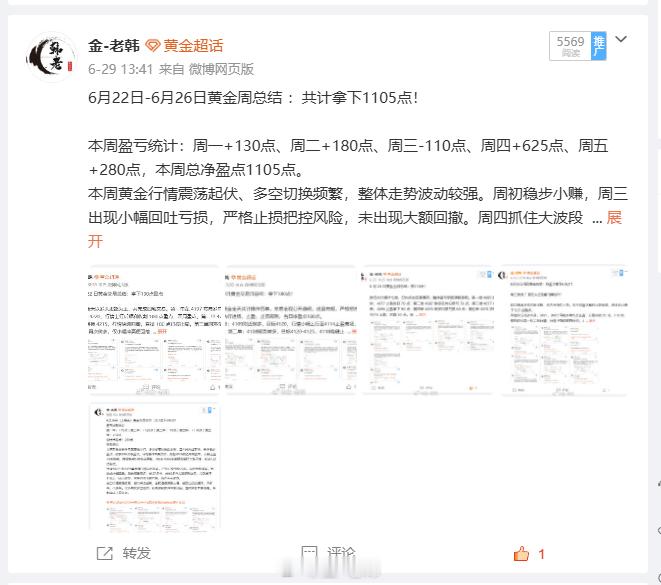The image size is (661, 585).
Task: Open the 黄金超话 super topic link
Action: (193, 46)
